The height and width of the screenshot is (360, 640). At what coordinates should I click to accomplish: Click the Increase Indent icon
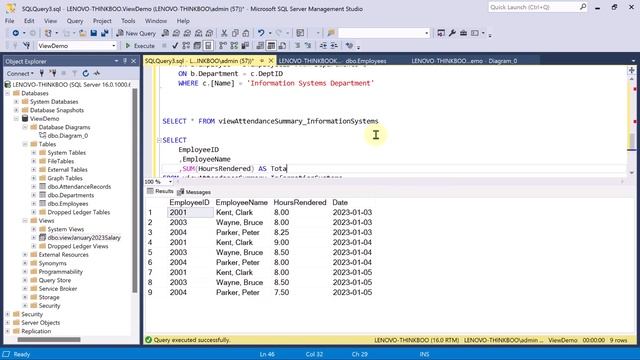pyautogui.click(x=334, y=46)
